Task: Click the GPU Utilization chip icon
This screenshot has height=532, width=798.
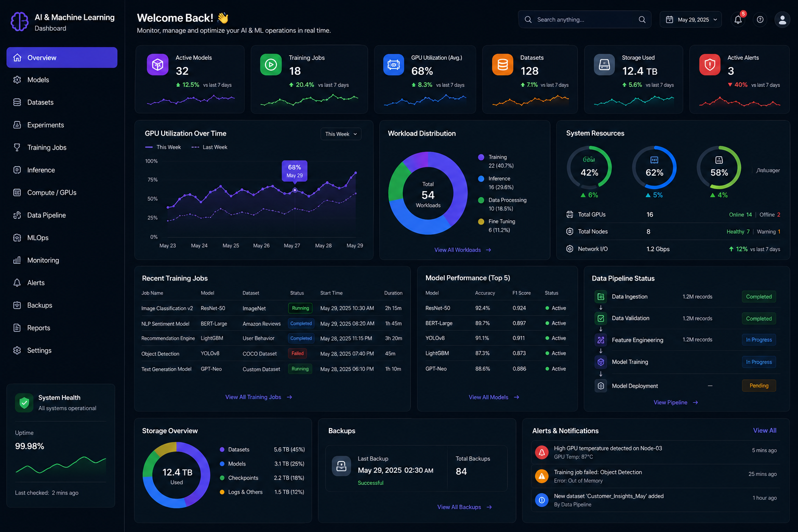Action: (x=394, y=64)
